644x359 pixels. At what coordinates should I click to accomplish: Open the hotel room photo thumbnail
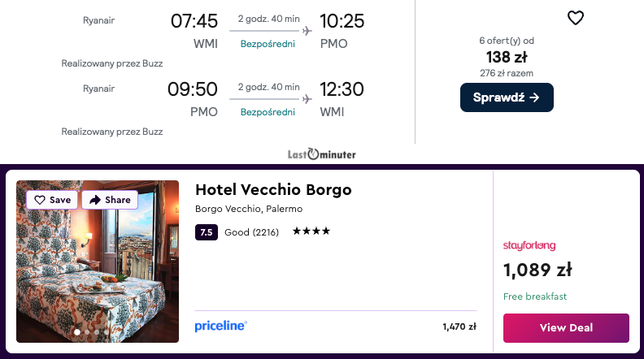pos(98,268)
